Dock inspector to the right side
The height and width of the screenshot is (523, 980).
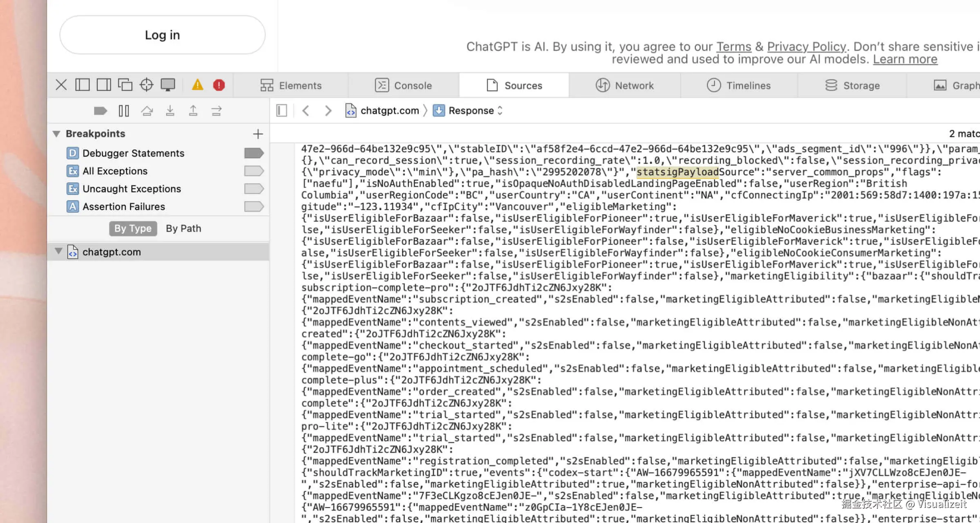pyautogui.click(x=104, y=85)
